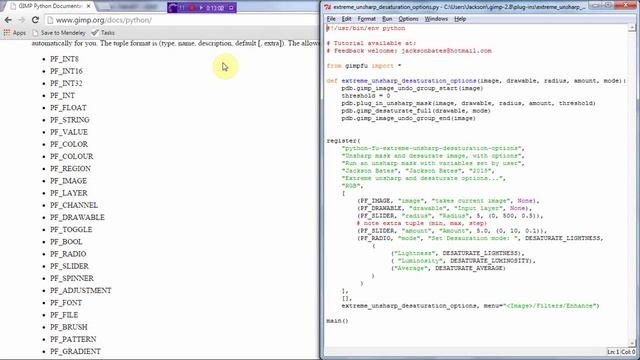Image resolution: width=640 pixels, height=360 pixels.
Task: Click PF_PATTERN in the list
Action: pyautogui.click(x=73, y=340)
